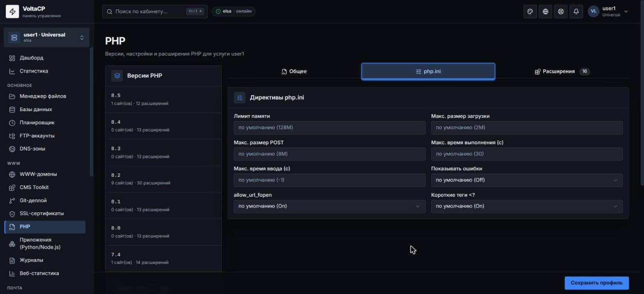Focus the Поиск по кабинету search field
Screen dimensions: 644x294
tap(155, 11)
